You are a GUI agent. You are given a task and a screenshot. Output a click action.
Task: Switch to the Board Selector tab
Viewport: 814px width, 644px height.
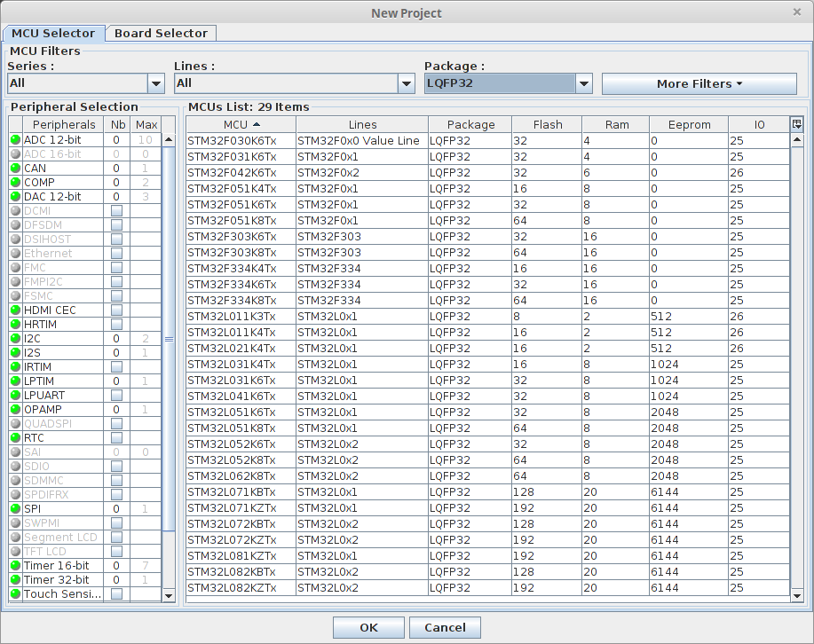point(161,33)
